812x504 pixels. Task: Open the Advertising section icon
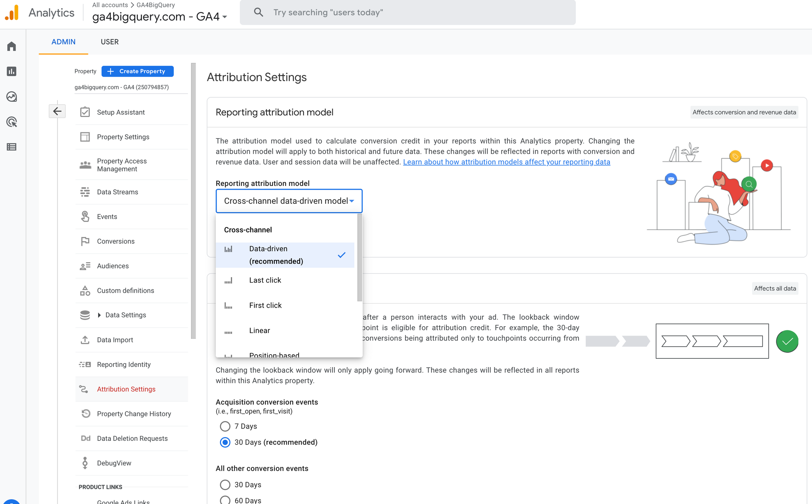tap(12, 122)
